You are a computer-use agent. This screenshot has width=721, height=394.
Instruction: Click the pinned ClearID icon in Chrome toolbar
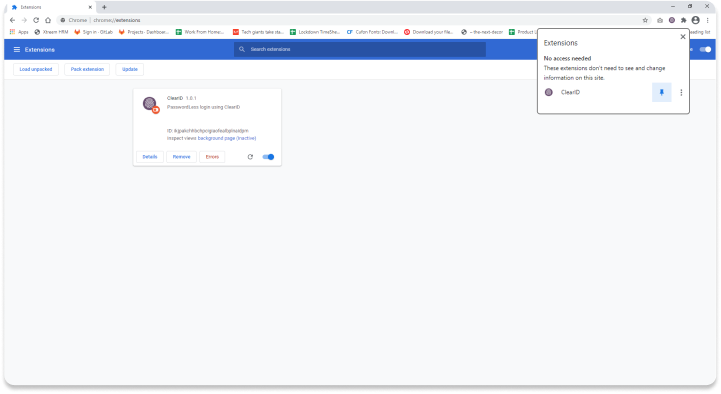(x=672, y=20)
